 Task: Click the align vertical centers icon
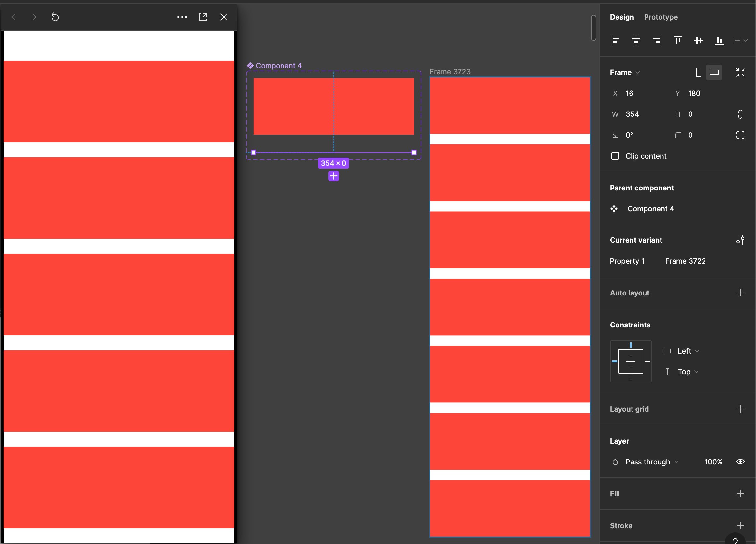[698, 40]
